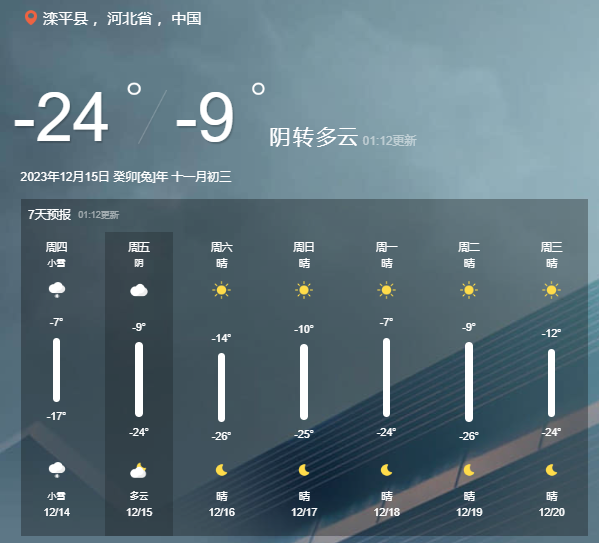Image resolution: width=599 pixels, height=543 pixels.
Task: Click Sunday's night crescent moon icon
Action: pos(304,470)
